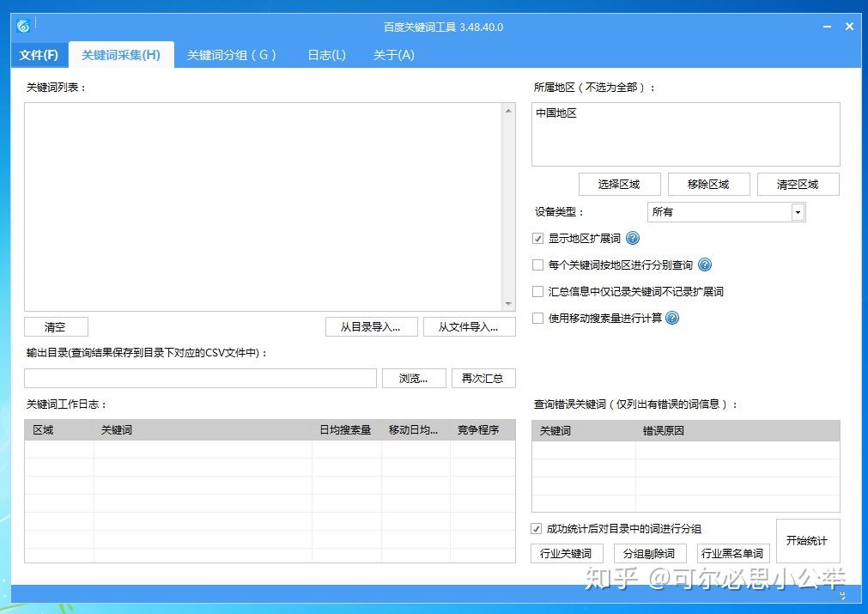Click 从目录导入... button
The height and width of the screenshot is (614, 868).
pyautogui.click(x=371, y=326)
